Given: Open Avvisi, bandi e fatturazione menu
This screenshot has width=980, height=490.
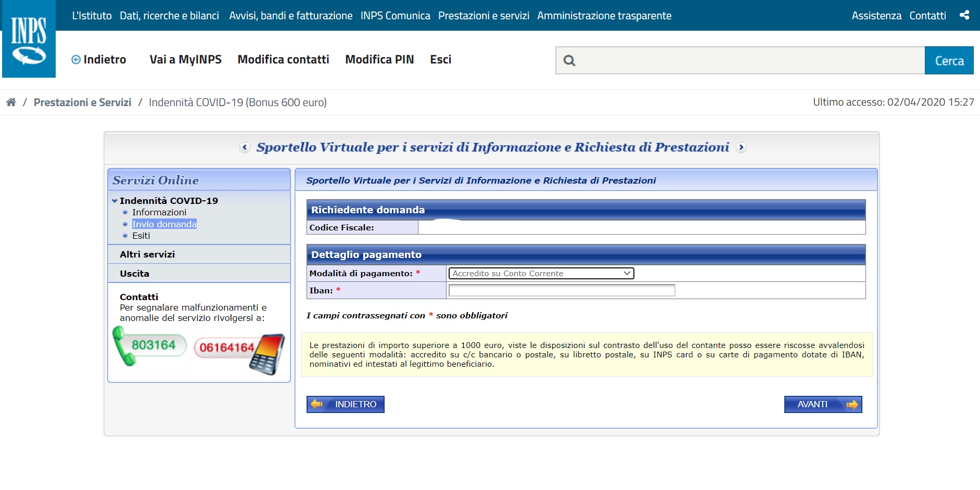Looking at the screenshot, I should click(x=291, y=16).
